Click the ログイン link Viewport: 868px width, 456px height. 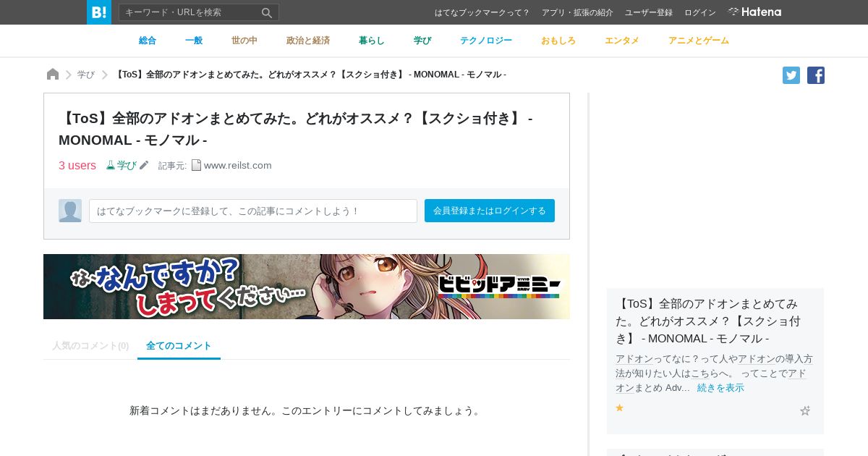700,12
